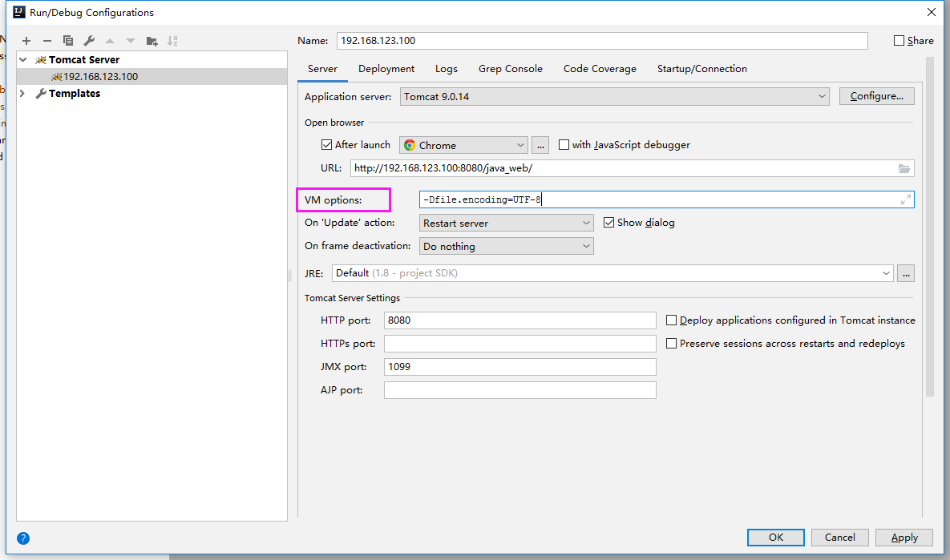This screenshot has width=950, height=560.
Task: Create a new folder for configurations
Action: click(x=152, y=40)
